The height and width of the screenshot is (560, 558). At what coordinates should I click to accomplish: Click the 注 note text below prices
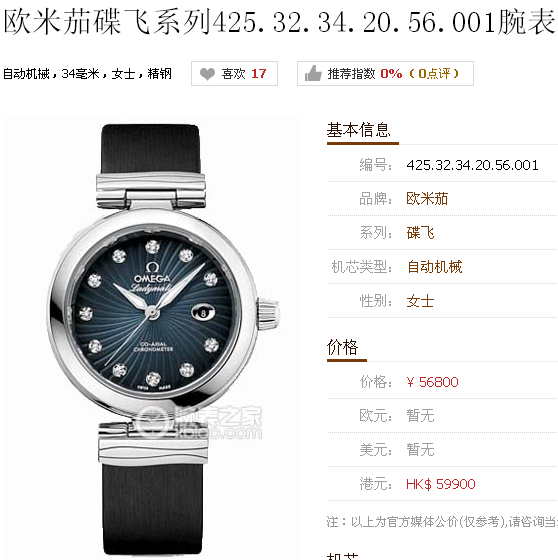point(442,522)
